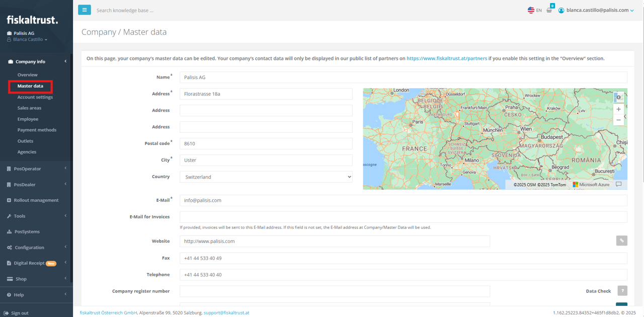
Task: Open Payment methods in sidebar
Action: point(37,130)
